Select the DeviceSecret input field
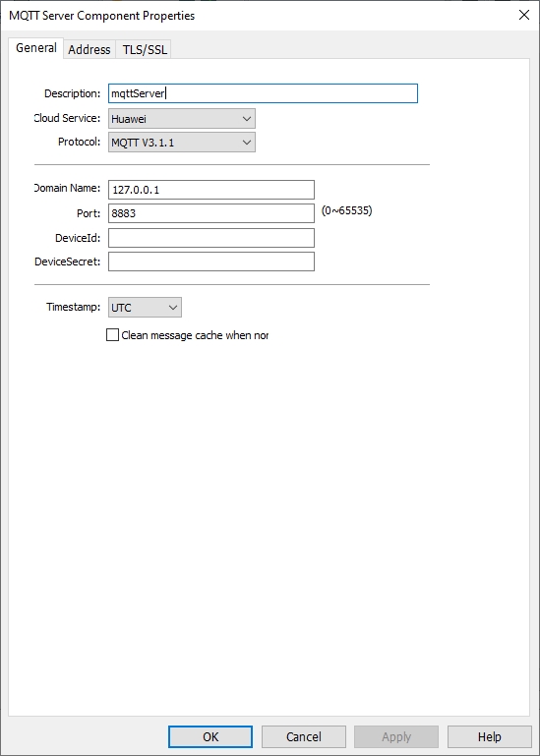Viewport: 540px width, 756px height. pos(211,262)
